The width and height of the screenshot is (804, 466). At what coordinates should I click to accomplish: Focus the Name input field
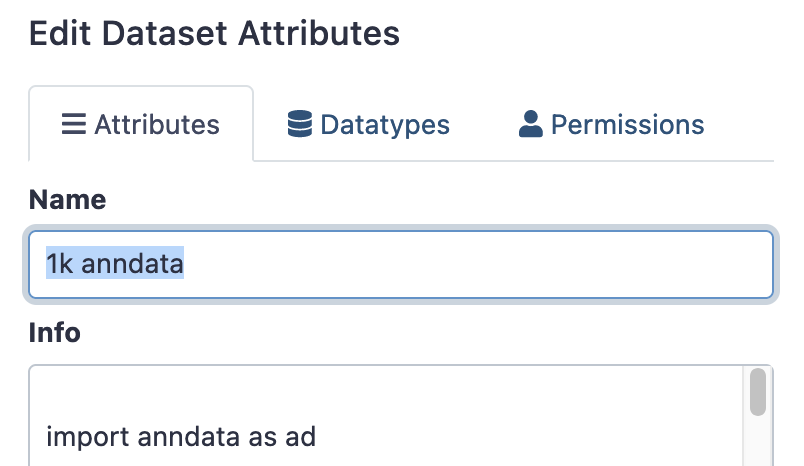(x=400, y=265)
